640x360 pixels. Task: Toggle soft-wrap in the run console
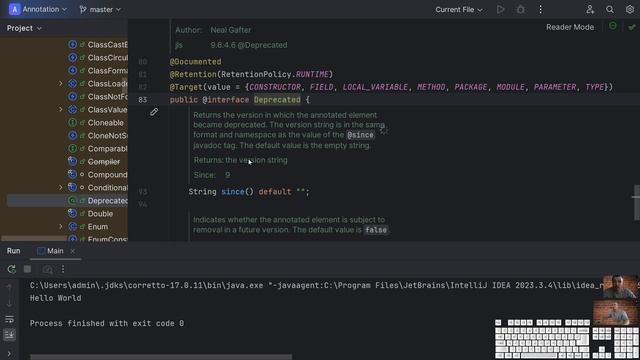(9, 319)
